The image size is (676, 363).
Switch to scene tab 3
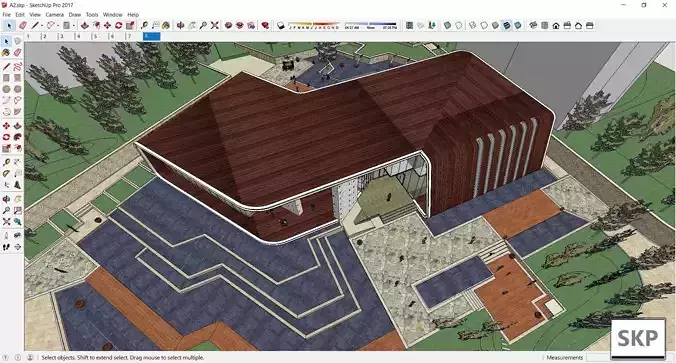66,36
